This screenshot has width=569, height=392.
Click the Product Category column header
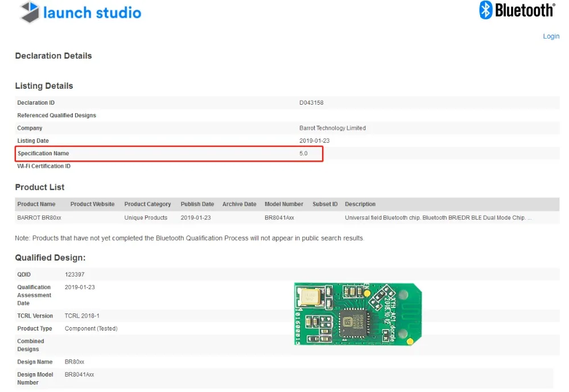click(147, 204)
